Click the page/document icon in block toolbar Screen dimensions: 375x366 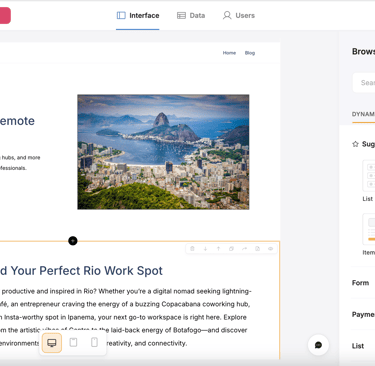[x=257, y=249]
